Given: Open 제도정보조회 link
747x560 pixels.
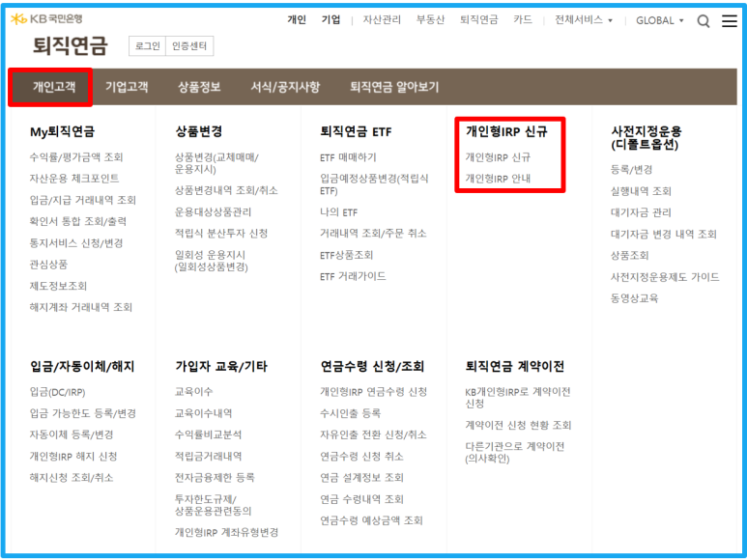Looking at the screenshot, I should point(58,286).
